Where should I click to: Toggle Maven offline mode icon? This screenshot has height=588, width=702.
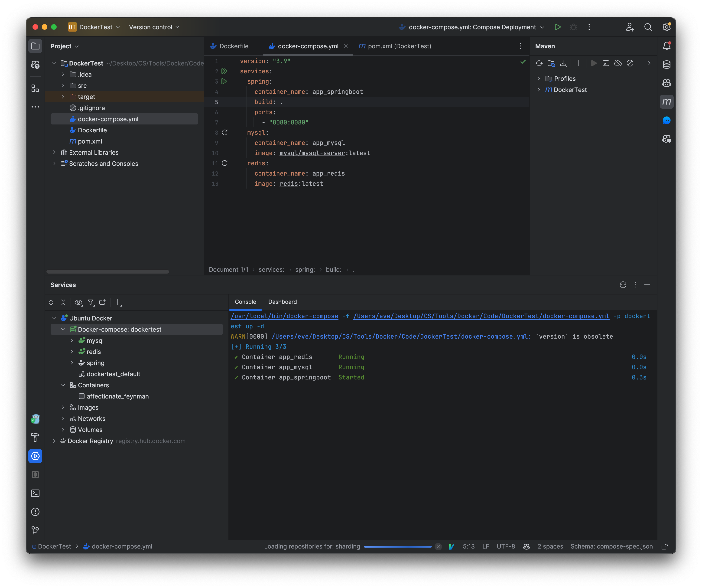[x=618, y=63]
